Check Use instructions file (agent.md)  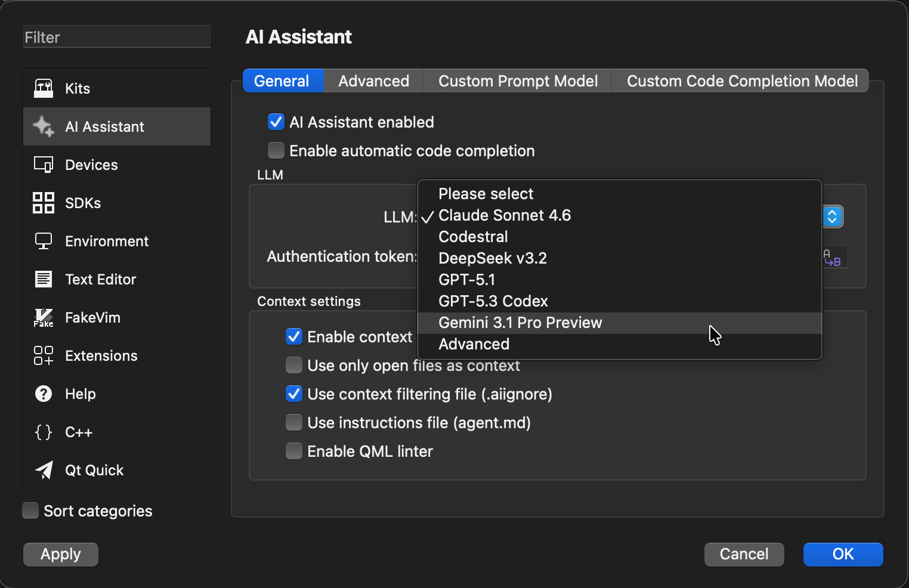tap(293, 422)
